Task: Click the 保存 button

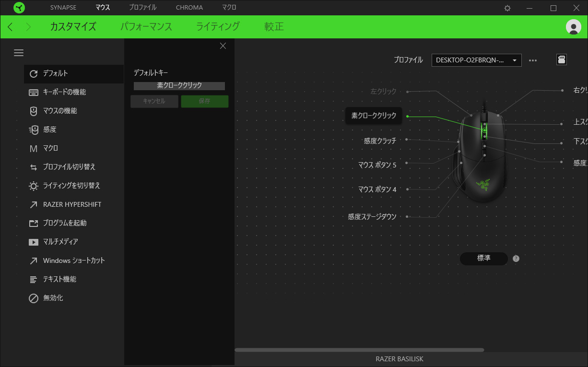Action: tap(205, 101)
